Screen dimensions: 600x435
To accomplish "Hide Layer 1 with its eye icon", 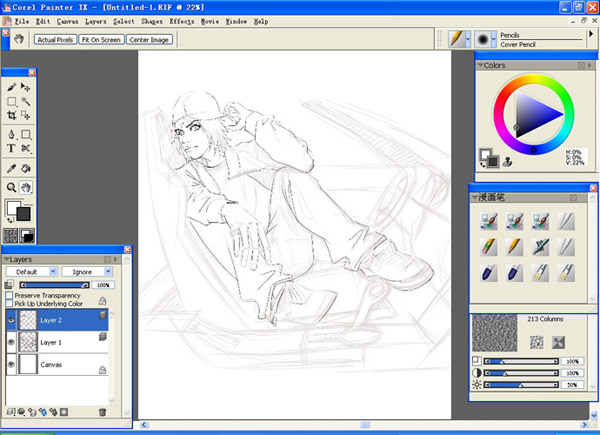I will [11, 342].
